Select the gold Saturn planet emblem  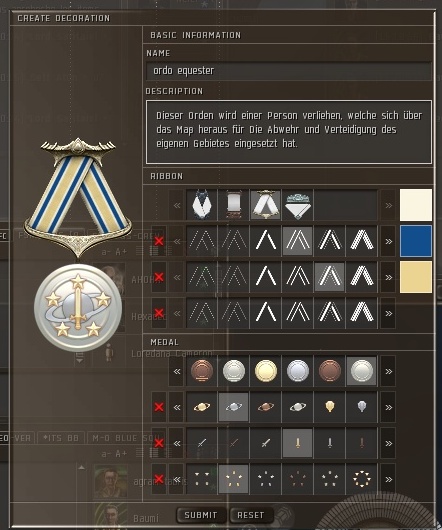[x=202, y=407]
